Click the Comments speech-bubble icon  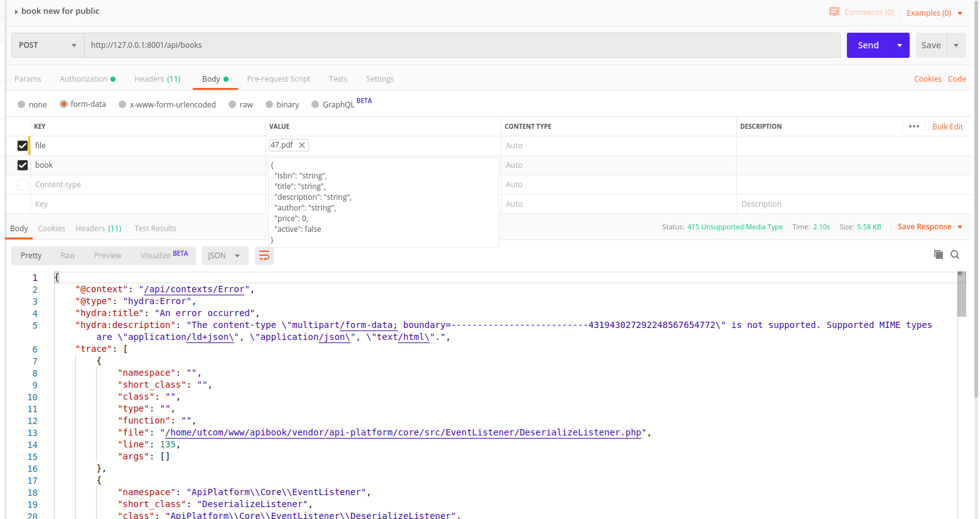tap(834, 12)
